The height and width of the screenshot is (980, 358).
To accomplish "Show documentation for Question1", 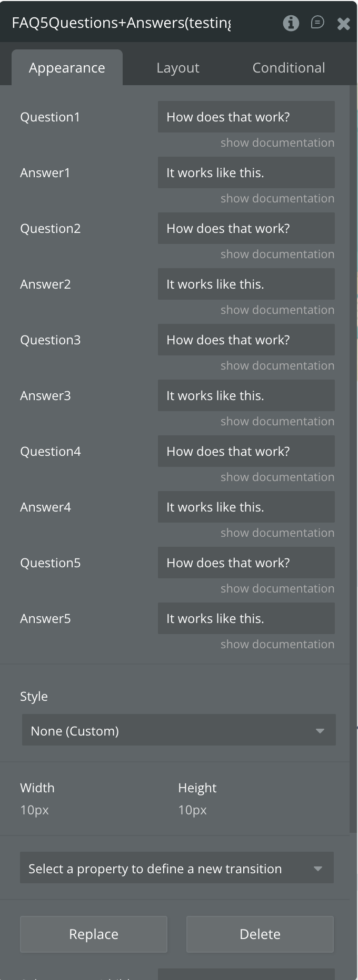I will [277, 143].
